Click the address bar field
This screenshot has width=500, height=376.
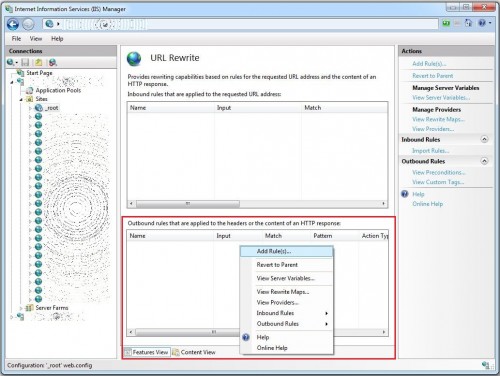pyautogui.click(x=240, y=24)
